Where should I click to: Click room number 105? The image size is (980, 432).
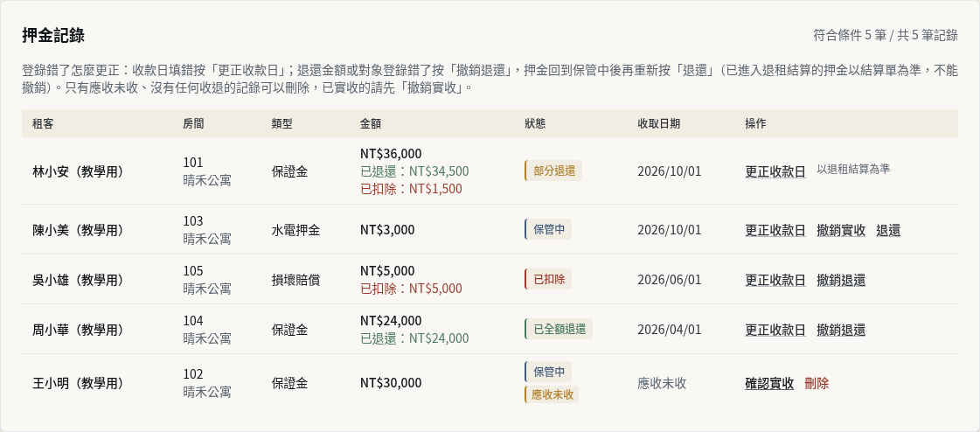coord(193,271)
